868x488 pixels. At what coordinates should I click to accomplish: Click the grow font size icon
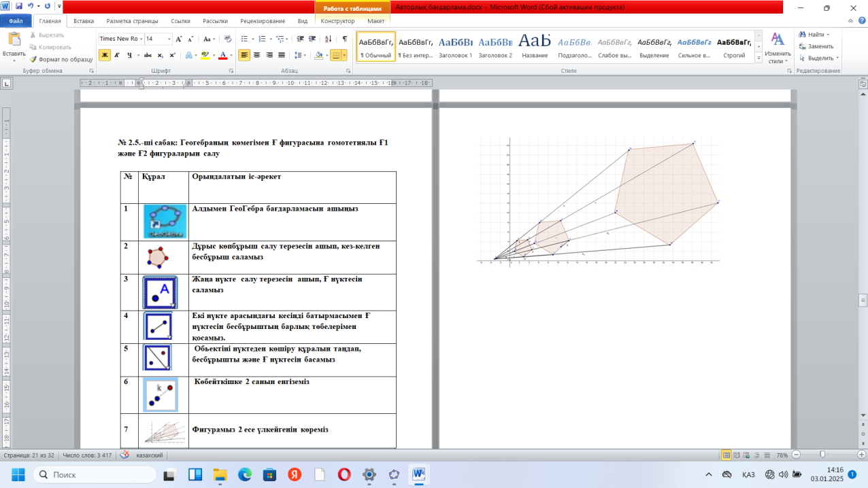(x=179, y=39)
